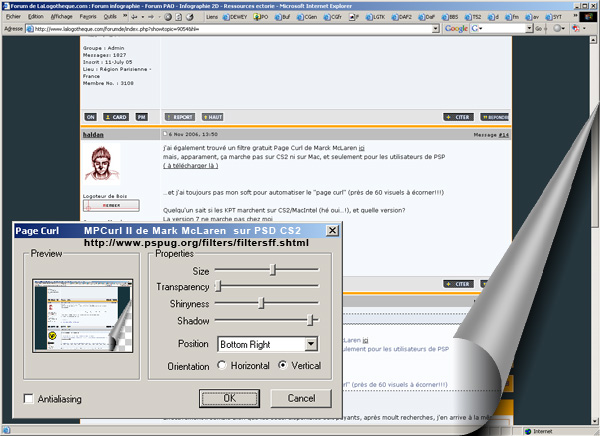Screen dimensions: 600x436
Task: Open the LGTK favorite in Links bar
Action: tap(376, 17)
